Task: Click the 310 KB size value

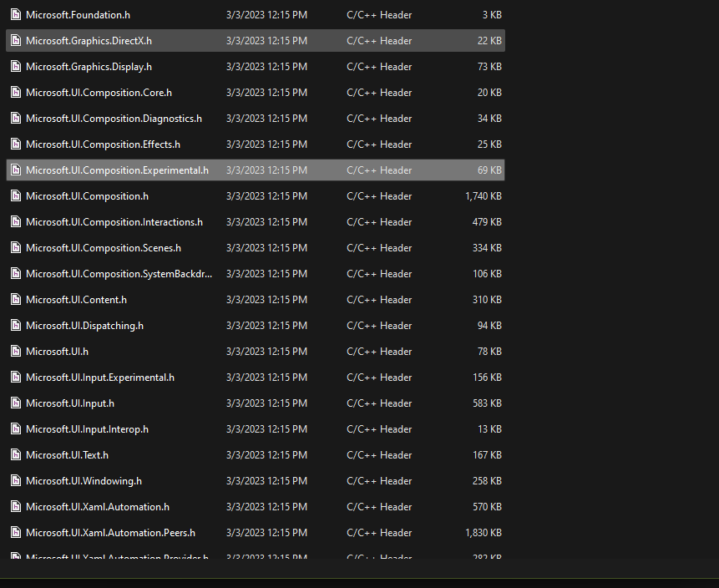Action: tap(487, 300)
